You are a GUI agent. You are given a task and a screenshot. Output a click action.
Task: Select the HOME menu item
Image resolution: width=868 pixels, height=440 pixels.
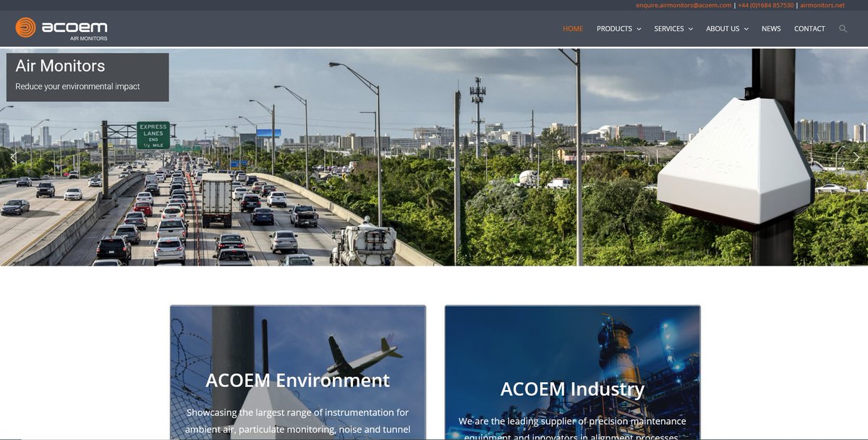[573, 29]
